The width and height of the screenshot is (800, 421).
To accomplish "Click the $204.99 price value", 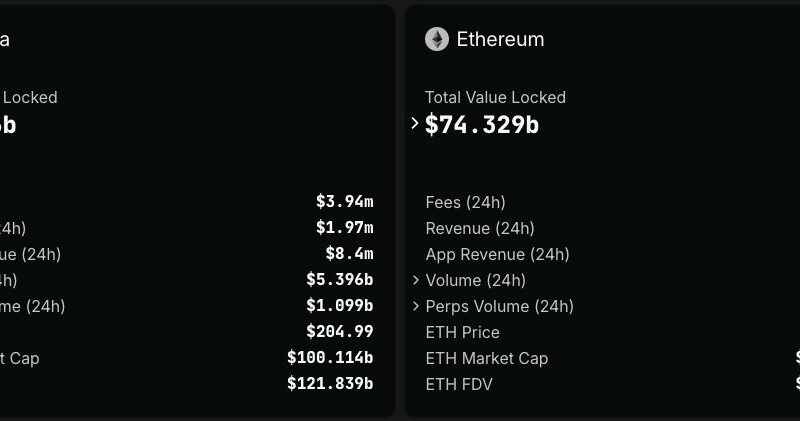I will 339,332.
